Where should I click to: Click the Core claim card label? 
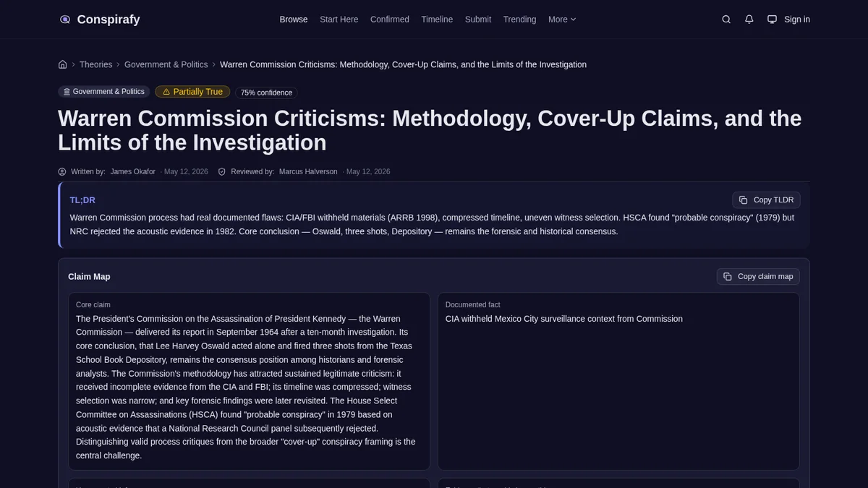coord(93,305)
